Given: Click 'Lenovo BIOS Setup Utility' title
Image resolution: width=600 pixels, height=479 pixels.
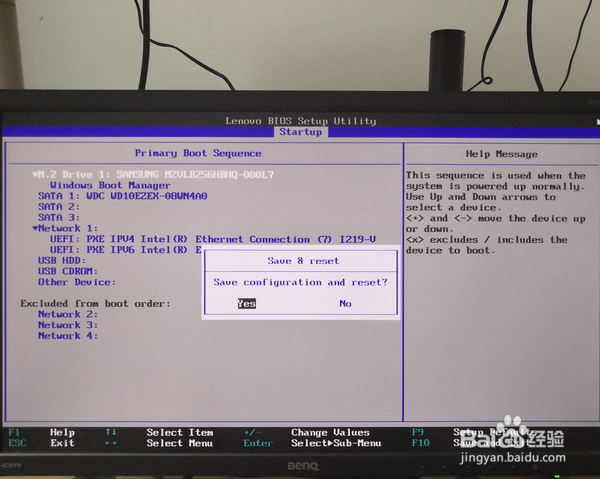Looking at the screenshot, I should 301,121.
